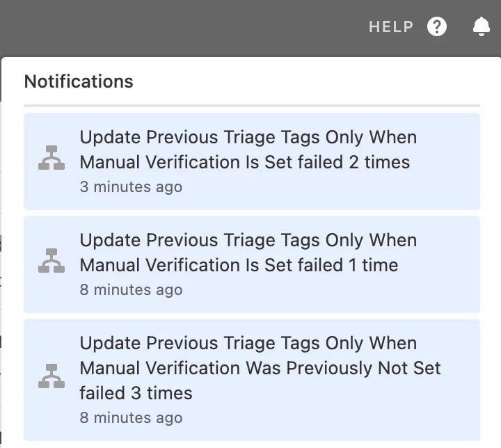The width and height of the screenshot is (501, 448).
Task: Click '8 minutes ago' under 'failed 3 times' notification
Action: (131, 417)
